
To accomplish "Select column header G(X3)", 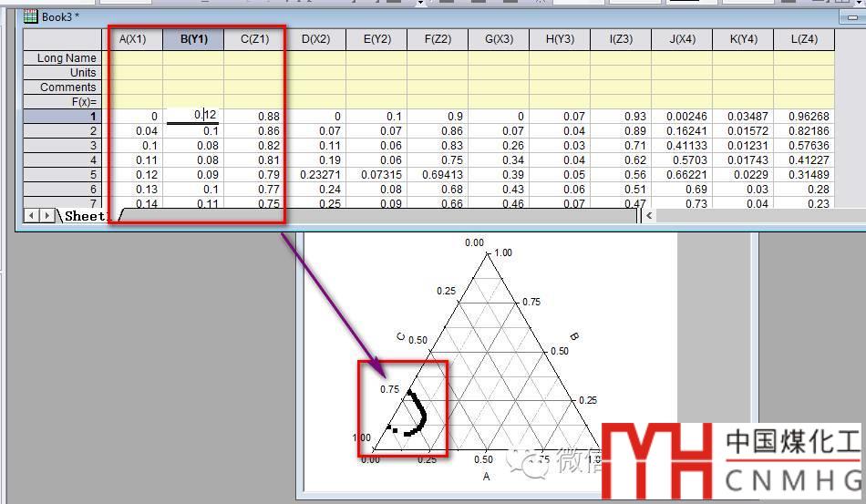I will pyautogui.click(x=499, y=39).
